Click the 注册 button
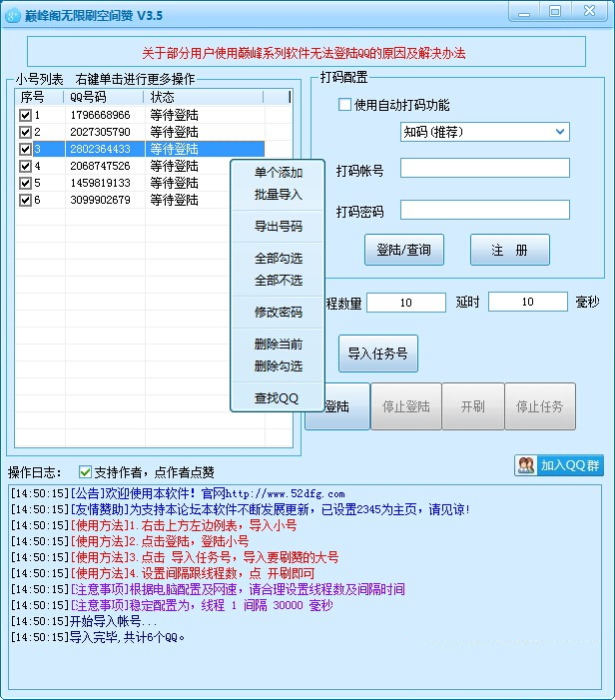The image size is (615, 700). point(509,251)
